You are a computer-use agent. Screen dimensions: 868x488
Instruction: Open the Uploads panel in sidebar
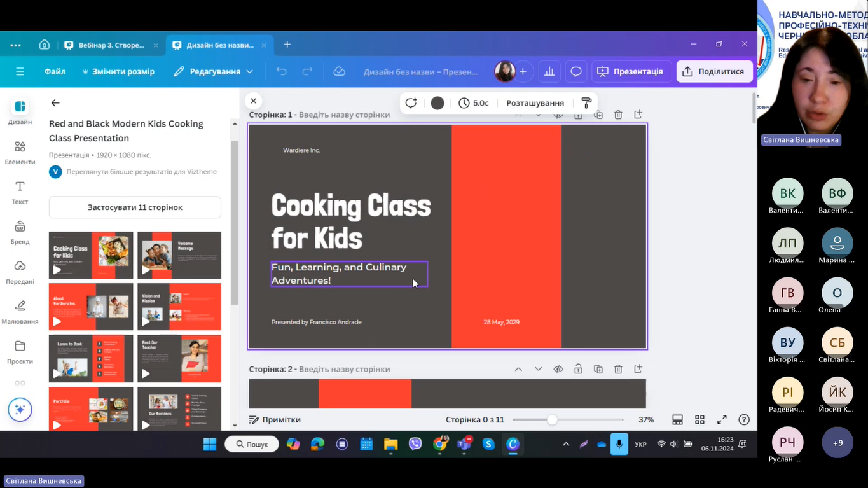[20, 272]
